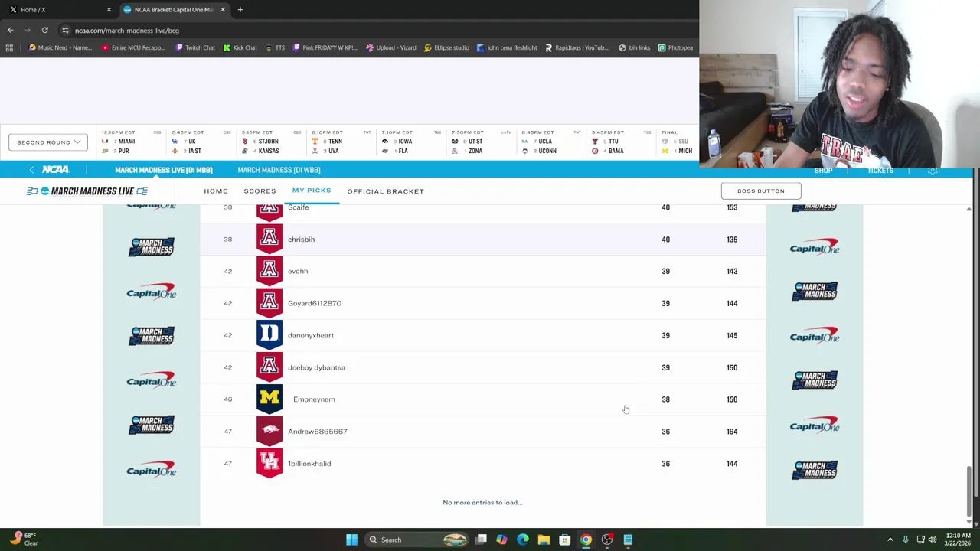Screen dimensions: 980x551
Task: Select the entry named danonyxheart
Action: (x=311, y=335)
